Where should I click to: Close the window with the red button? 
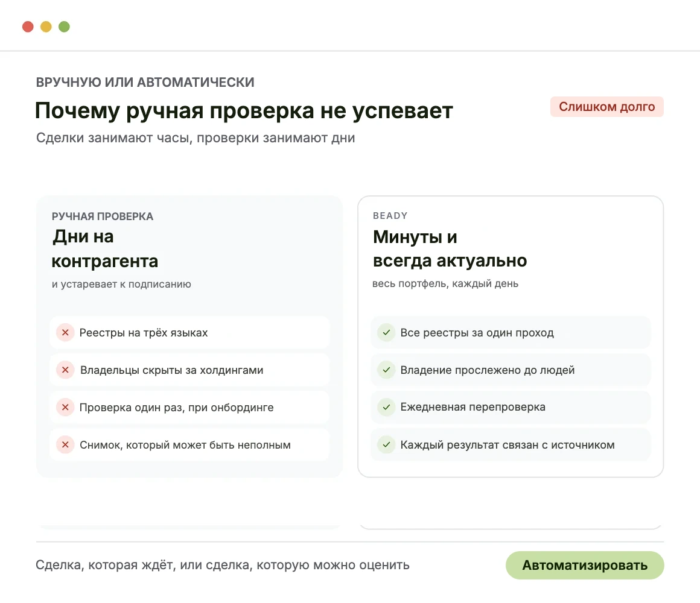tap(28, 27)
